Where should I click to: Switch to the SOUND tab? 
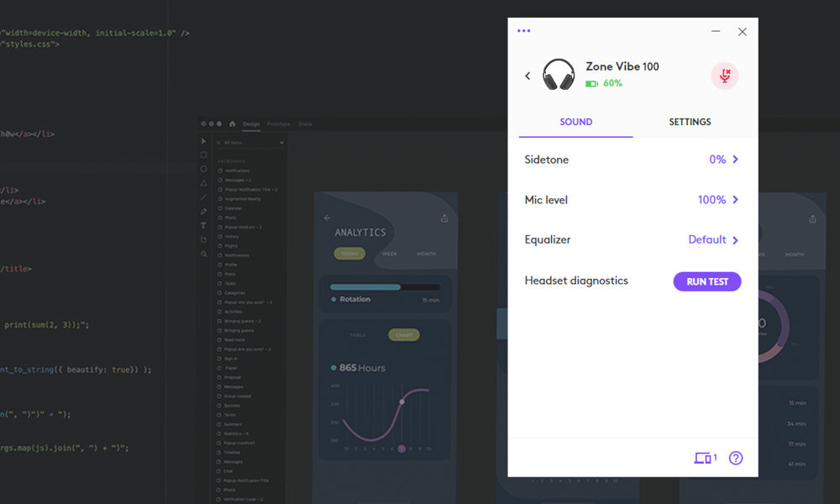tap(576, 122)
